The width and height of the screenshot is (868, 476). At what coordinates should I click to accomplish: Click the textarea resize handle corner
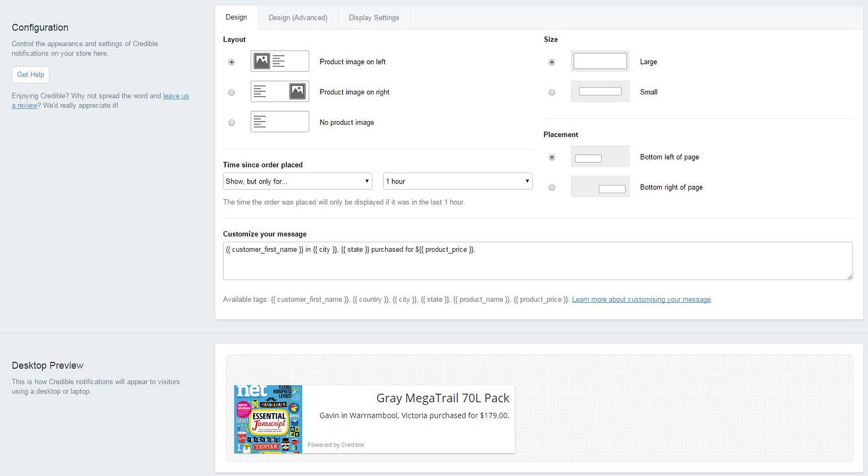coord(850,277)
